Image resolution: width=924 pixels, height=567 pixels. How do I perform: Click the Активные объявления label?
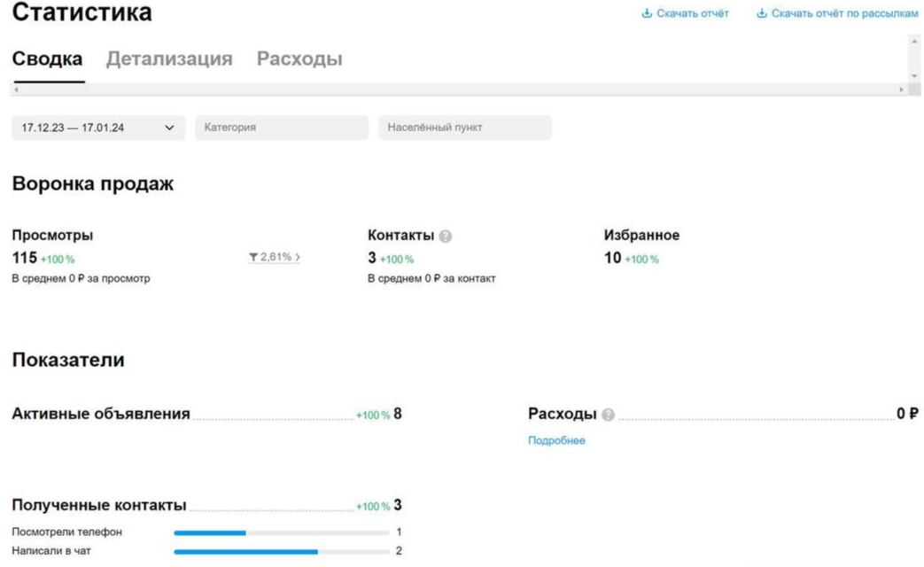pyautogui.click(x=101, y=415)
